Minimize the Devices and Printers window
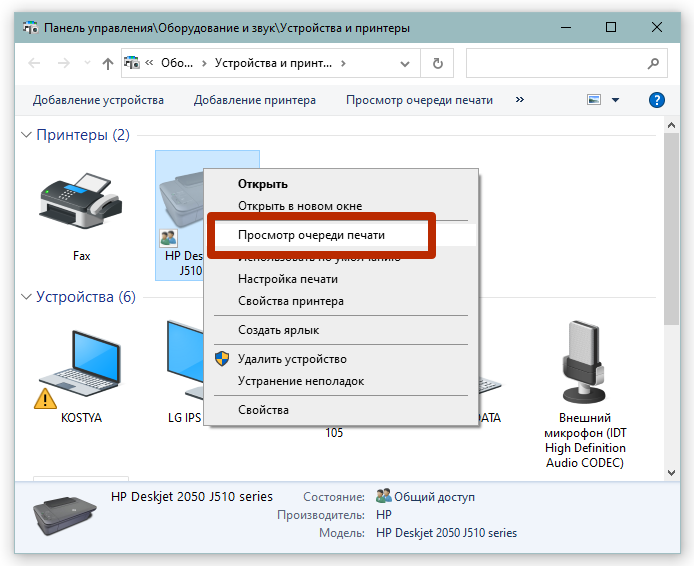 [566, 27]
